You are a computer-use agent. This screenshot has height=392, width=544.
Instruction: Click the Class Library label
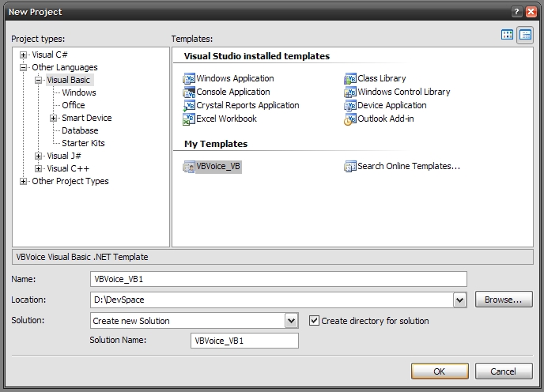click(x=382, y=78)
